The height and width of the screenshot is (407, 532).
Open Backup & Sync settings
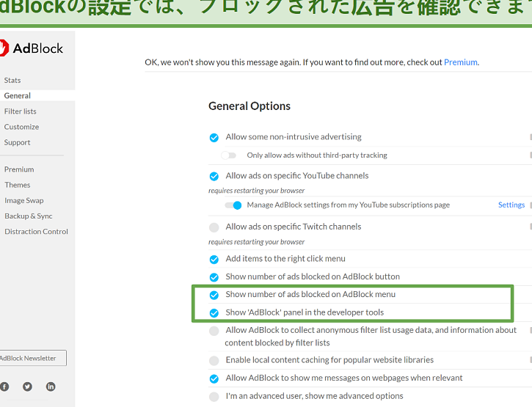tap(29, 216)
